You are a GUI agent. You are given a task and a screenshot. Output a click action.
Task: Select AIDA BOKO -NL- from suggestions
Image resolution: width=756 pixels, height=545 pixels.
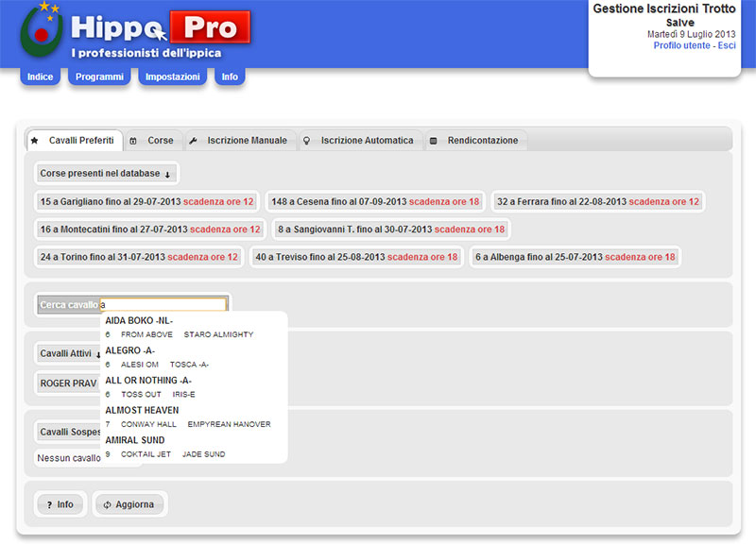pos(139,320)
